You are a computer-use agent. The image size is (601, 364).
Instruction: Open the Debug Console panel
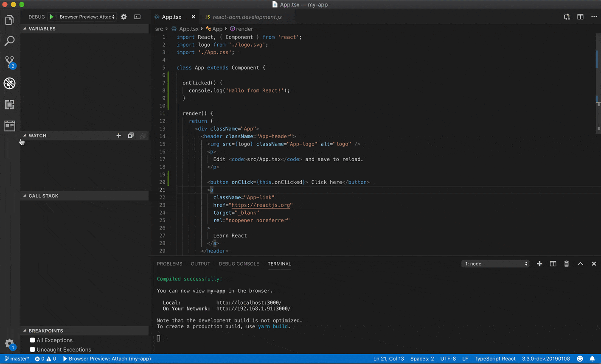click(x=239, y=263)
